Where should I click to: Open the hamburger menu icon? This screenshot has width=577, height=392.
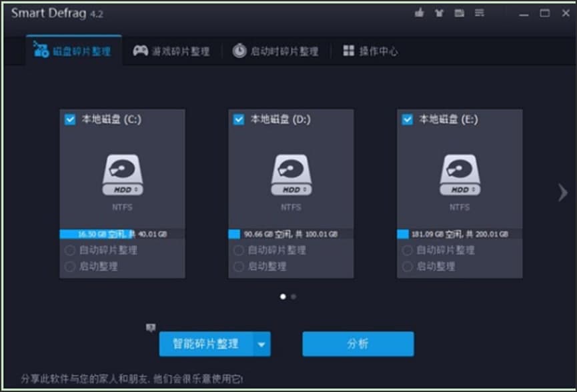click(x=479, y=13)
